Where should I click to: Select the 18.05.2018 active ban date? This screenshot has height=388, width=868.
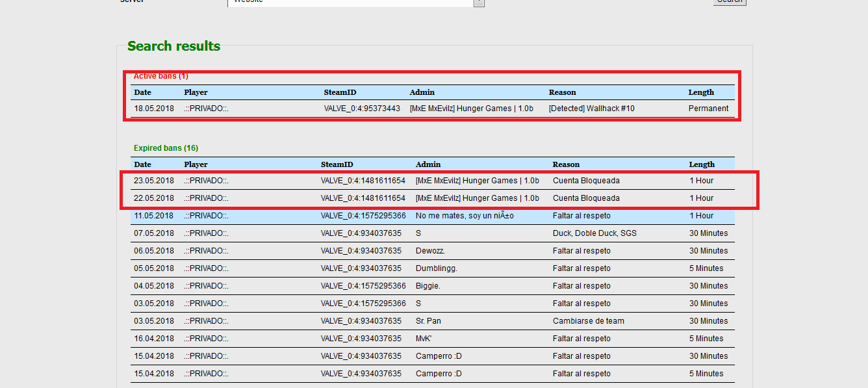(154, 109)
